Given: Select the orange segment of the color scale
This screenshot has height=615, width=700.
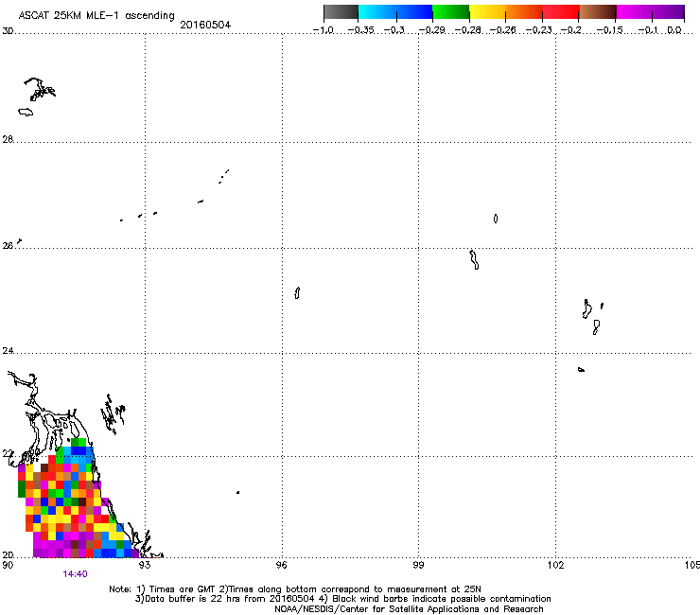Looking at the screenshot, I should click(525, 12).
